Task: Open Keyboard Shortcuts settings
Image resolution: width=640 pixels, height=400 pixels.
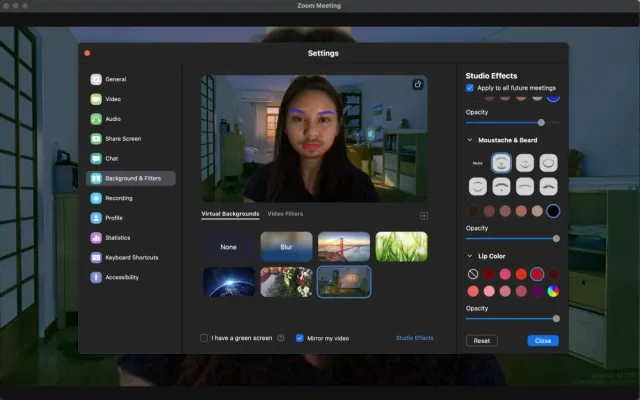Action: point(129,257)
